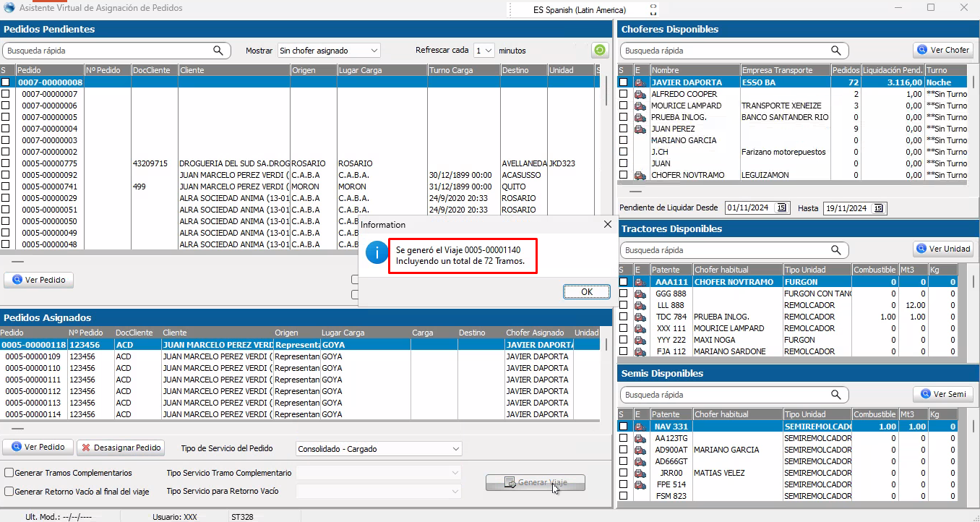Click search magnifier in Pedidos Pendientes quick search

[x=218, y=51]
